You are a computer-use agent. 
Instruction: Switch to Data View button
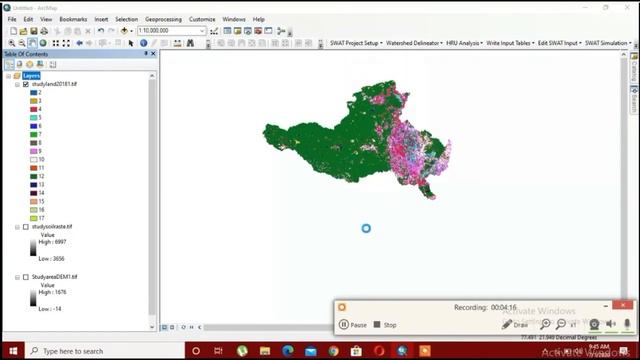pyautogui.click(x=164, y=327)
